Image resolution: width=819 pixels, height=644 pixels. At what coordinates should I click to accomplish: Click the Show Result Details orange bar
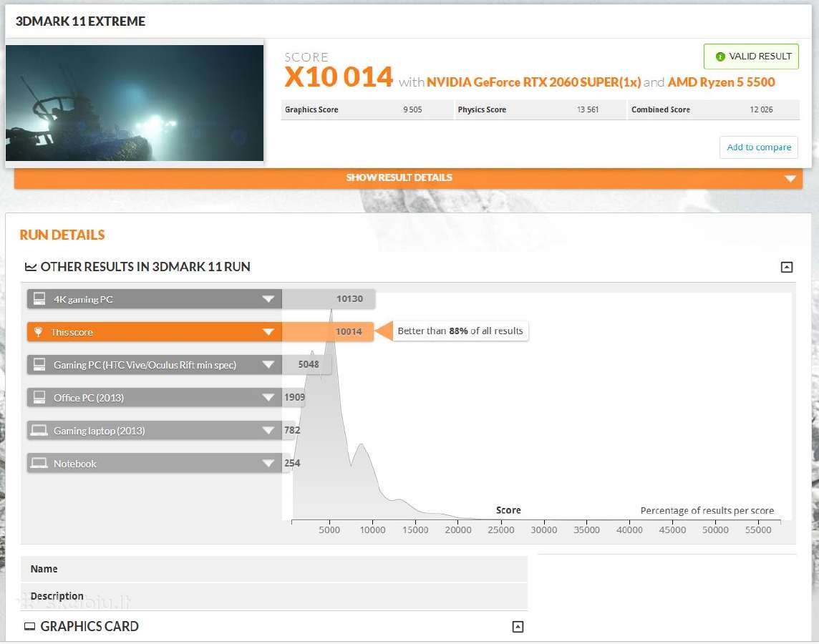(409, 178)
